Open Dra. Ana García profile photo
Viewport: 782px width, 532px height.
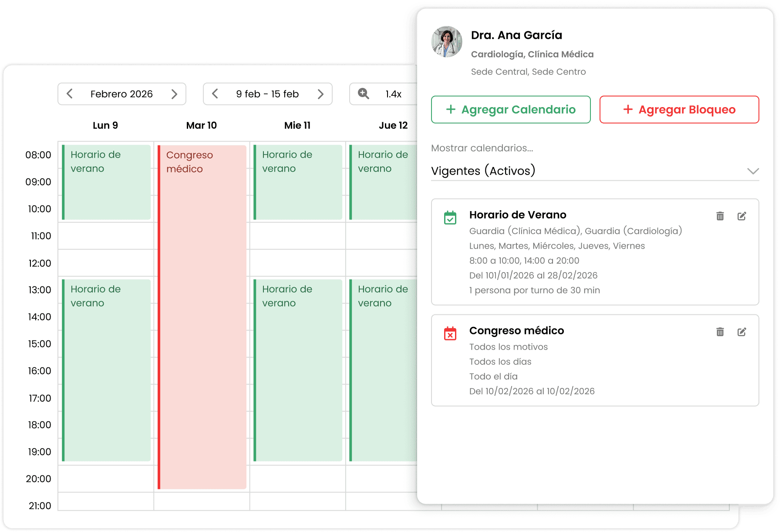(x=447, y=42)
